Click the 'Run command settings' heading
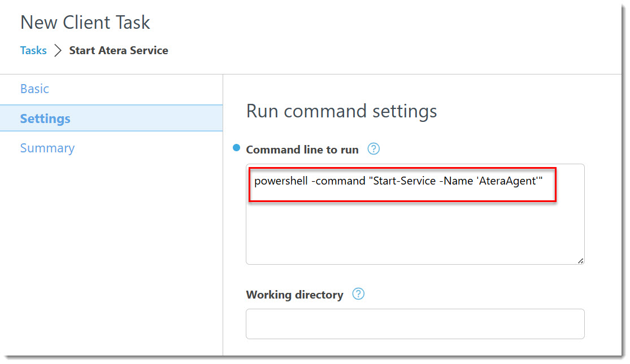Image resolution: width=630 pixels, height=364 pixels. pos(341,111)
